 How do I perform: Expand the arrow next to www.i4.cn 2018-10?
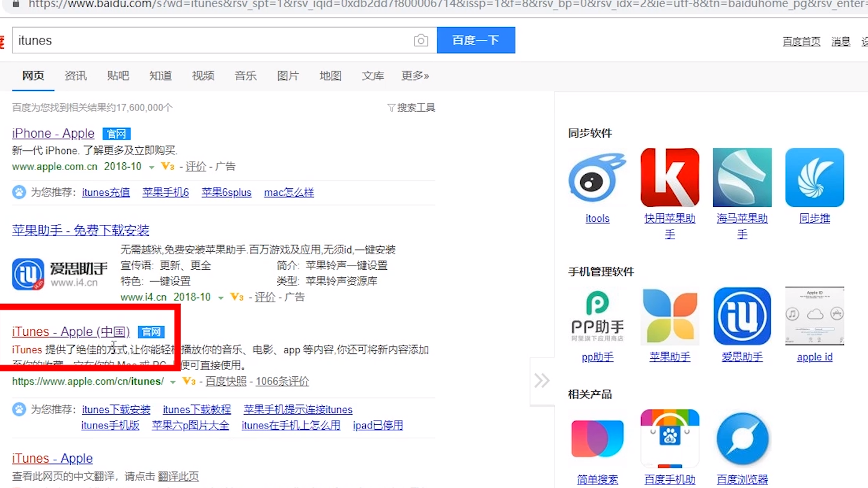(221, 297)
